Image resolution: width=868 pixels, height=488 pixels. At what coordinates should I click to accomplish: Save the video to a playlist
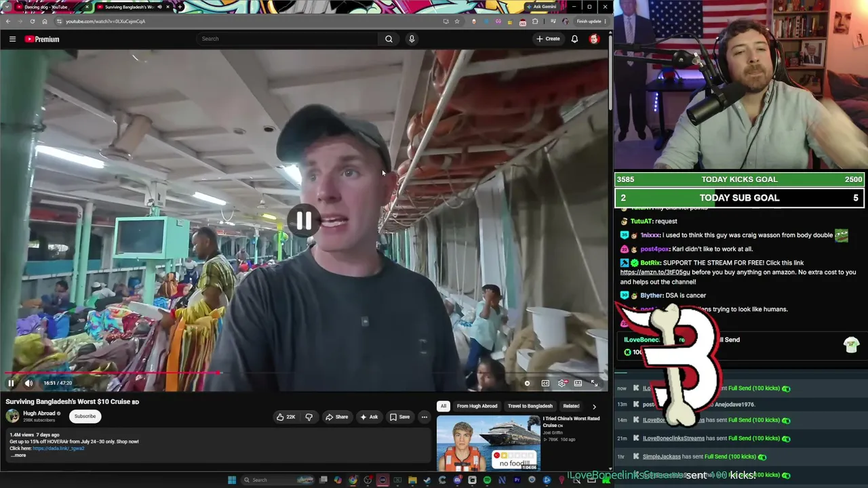[399, 417]
